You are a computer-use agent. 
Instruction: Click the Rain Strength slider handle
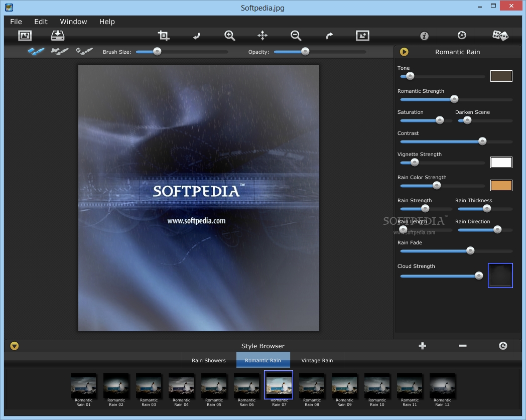pos(425,209)
